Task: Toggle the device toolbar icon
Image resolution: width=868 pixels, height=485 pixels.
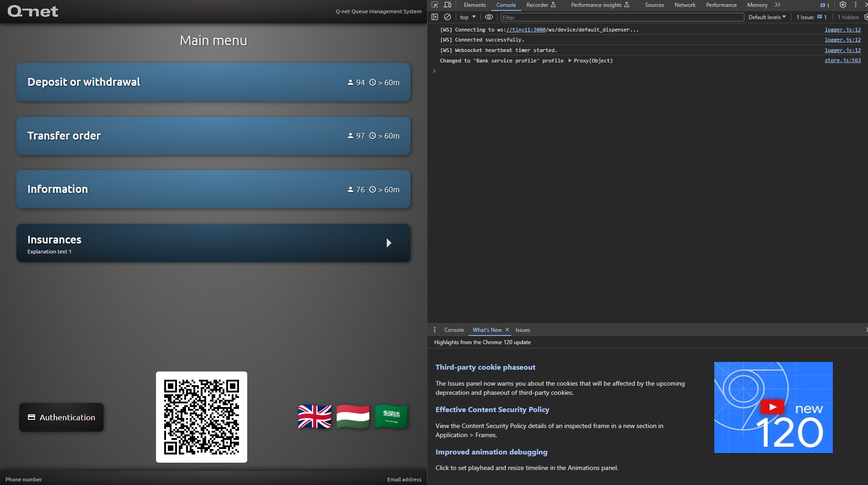Action: click(448, 5)
